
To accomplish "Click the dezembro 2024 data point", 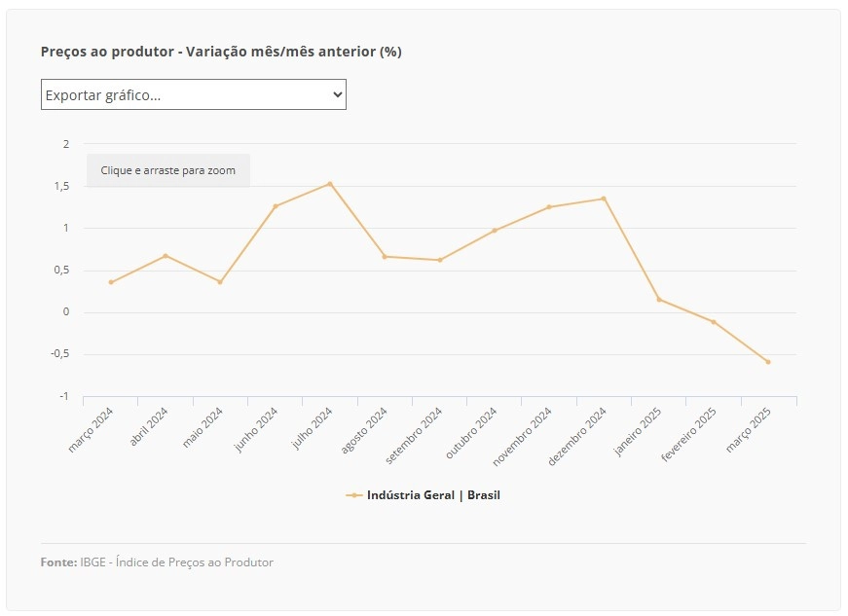I will click(604, 199).
